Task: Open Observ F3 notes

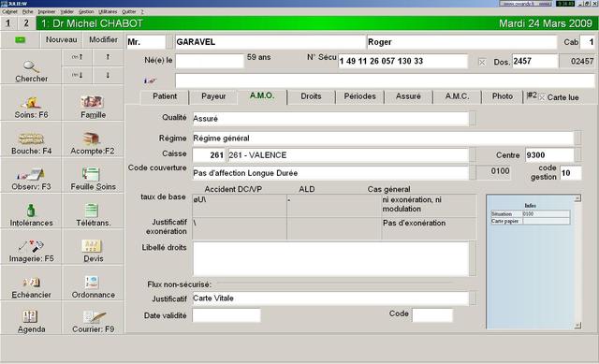Action: pyautogui.click(x=31, y=175)
